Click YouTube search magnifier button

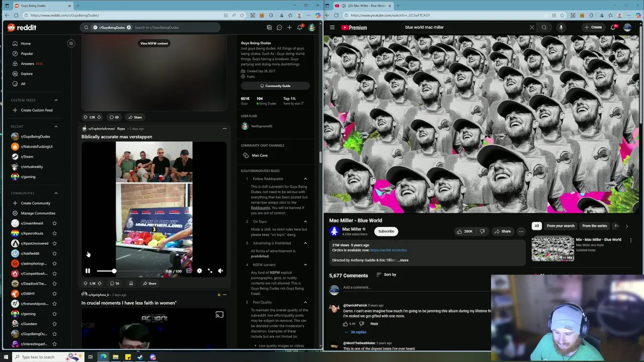[x=544, y=28]
